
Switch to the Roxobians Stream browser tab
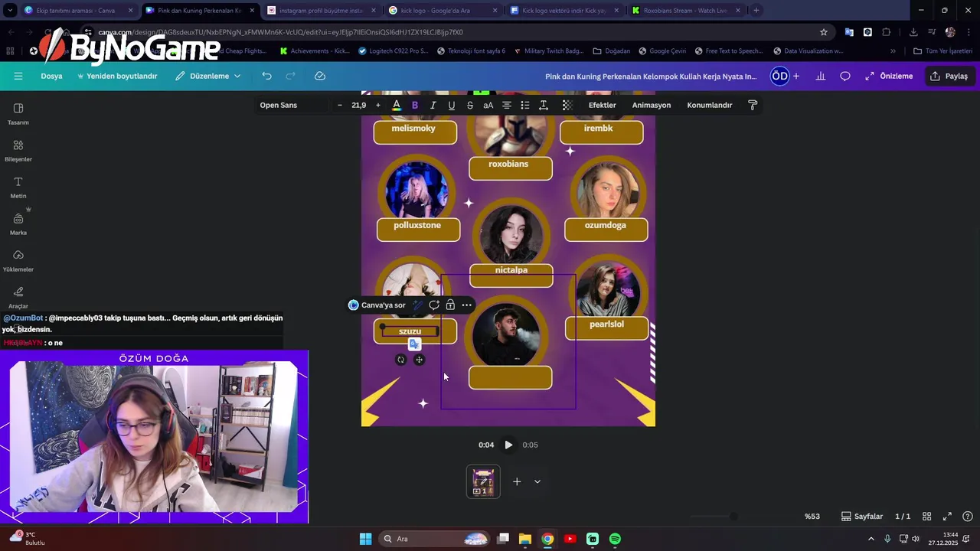[x=686, y=11]
